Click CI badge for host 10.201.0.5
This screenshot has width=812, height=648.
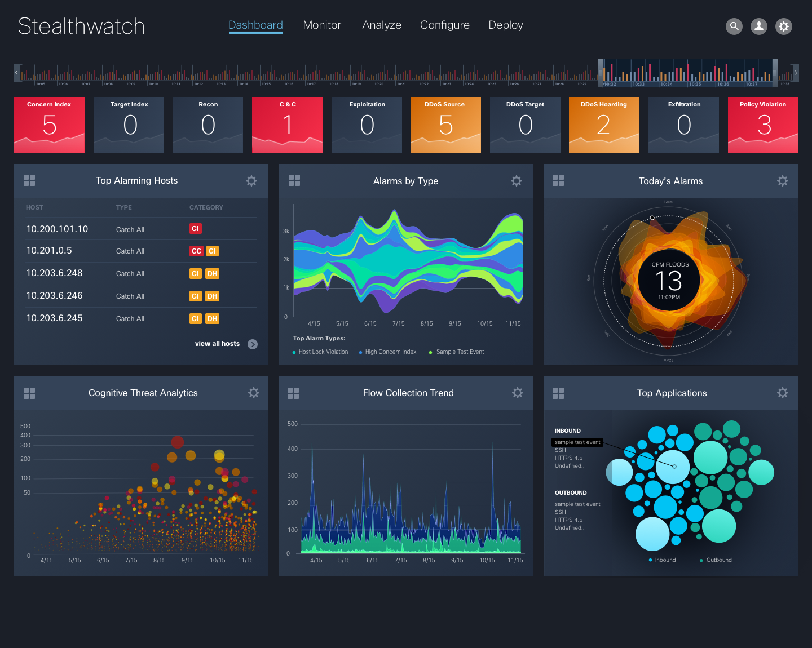212,251
